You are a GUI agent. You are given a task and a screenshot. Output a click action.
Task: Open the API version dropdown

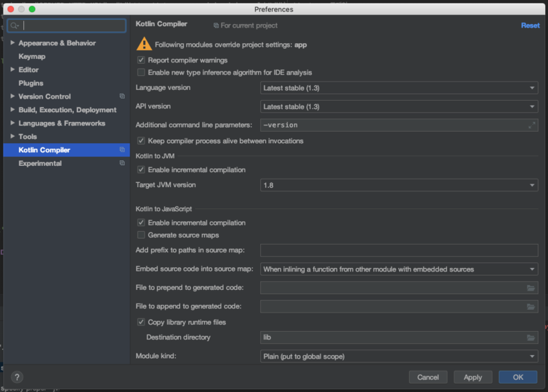pyautogui.click(x=398, y=106)
